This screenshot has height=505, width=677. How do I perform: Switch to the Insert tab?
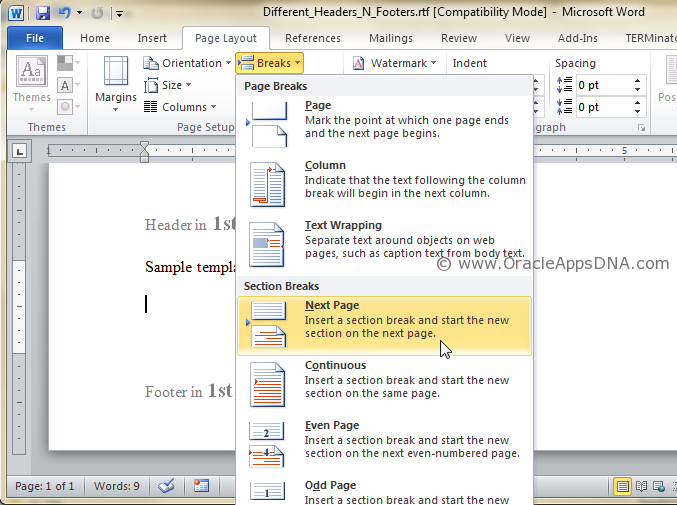pyautogui.click(x=152, y=38)
